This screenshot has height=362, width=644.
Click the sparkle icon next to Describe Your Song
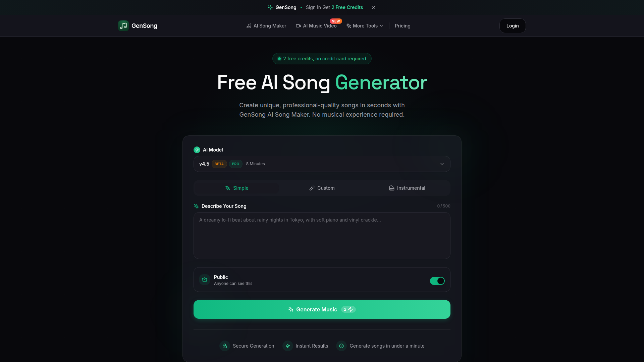[196, 206]
